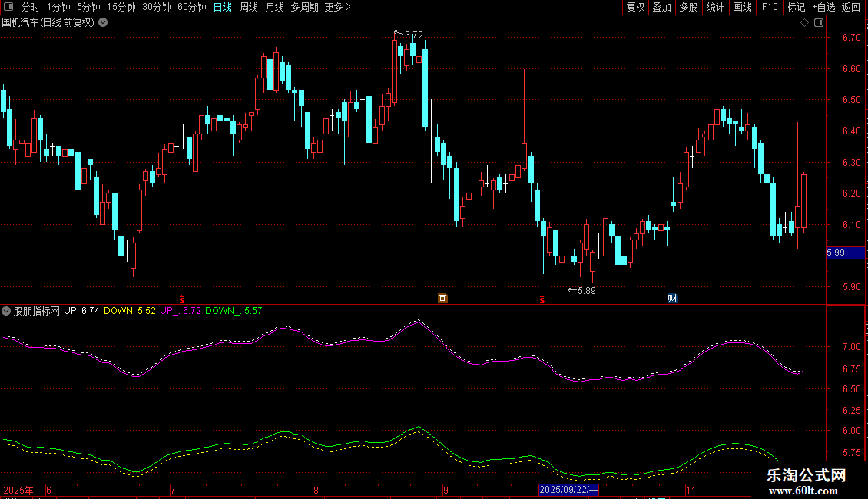This screenshot has height=499, width=868.
Task: Click the 叠加 overlay button
Action: 662,7
